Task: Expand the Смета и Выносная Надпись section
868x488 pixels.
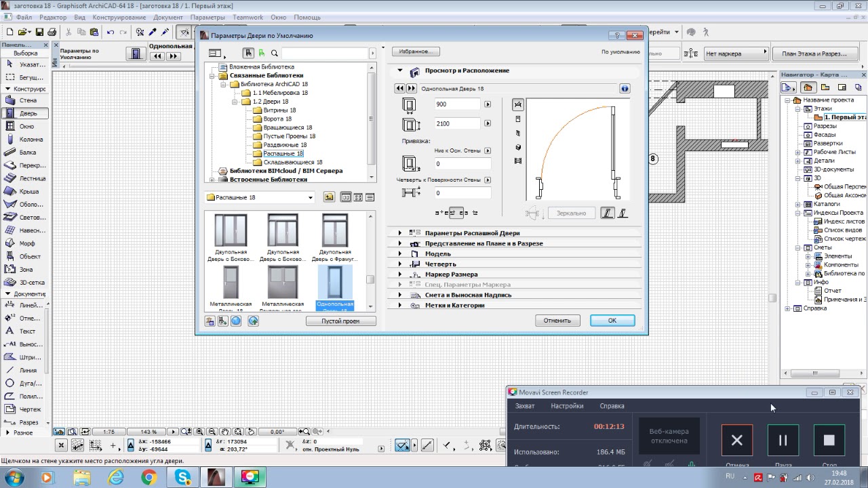Action: (x=399, y=295)
